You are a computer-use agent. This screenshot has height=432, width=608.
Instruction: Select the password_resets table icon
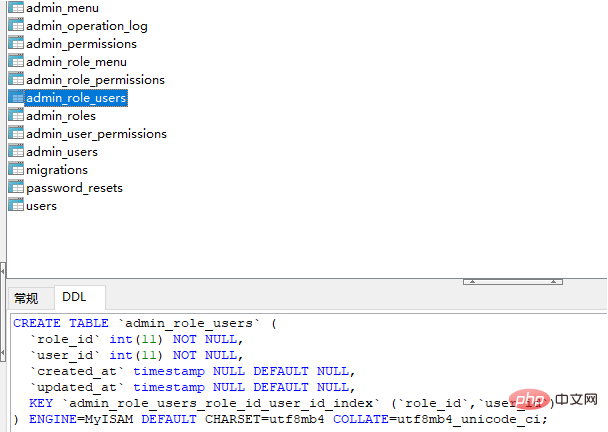(x=16, y=188)
